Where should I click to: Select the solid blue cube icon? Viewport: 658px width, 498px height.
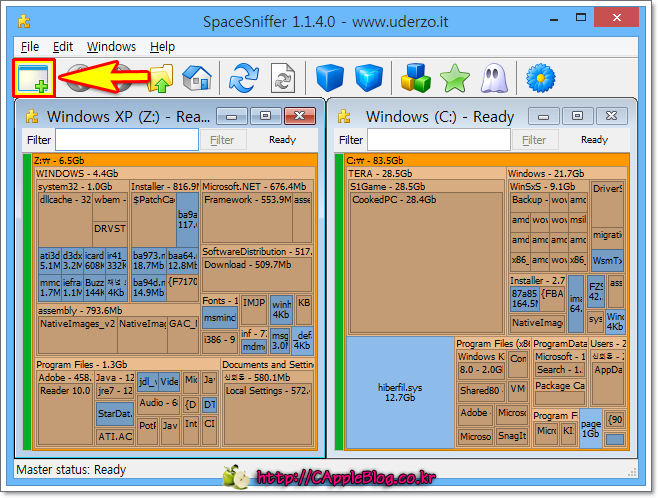click(330, 78)
